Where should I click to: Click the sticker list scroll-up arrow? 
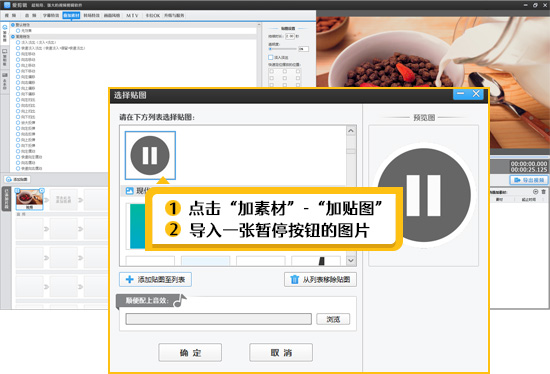tap(351, 131)
